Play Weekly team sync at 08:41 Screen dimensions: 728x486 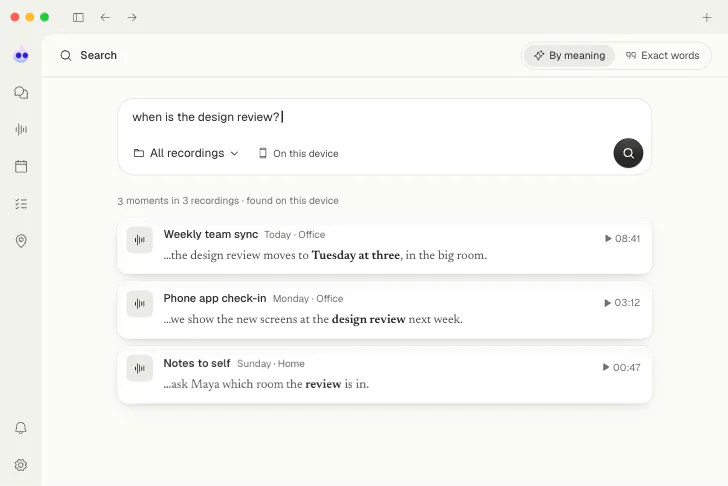point(622,239)
